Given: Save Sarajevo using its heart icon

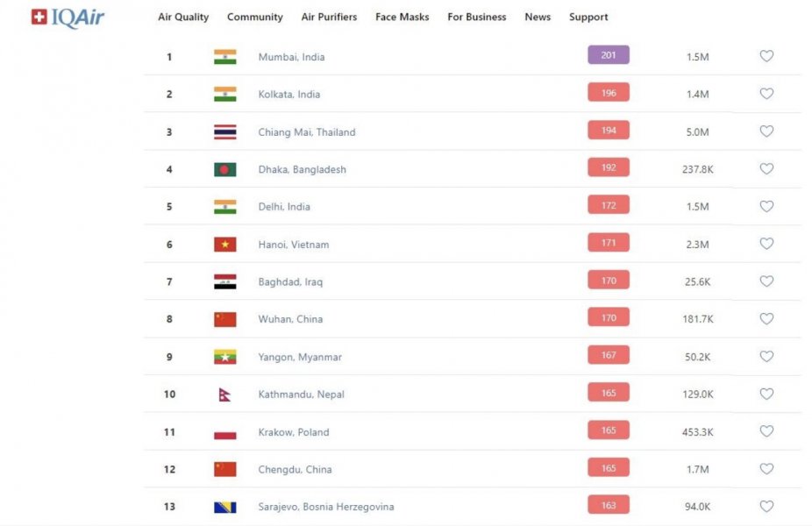Looking at the screenshot, I should point(766,507).
